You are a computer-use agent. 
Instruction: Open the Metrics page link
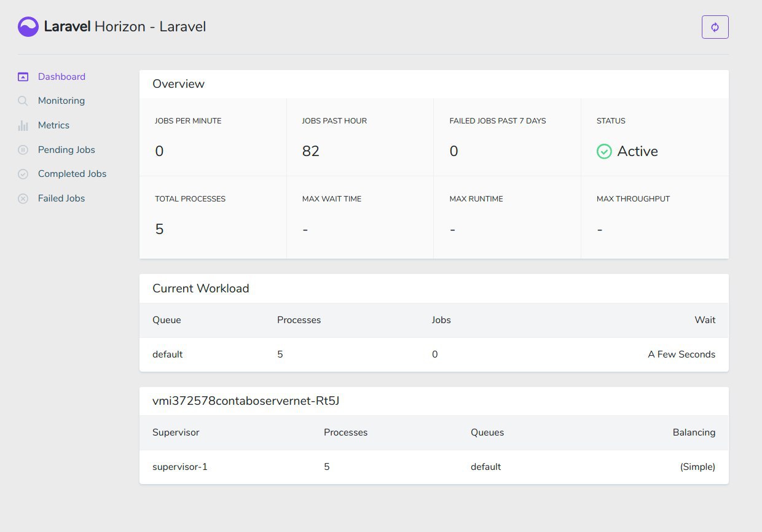[x=53, y=125]
